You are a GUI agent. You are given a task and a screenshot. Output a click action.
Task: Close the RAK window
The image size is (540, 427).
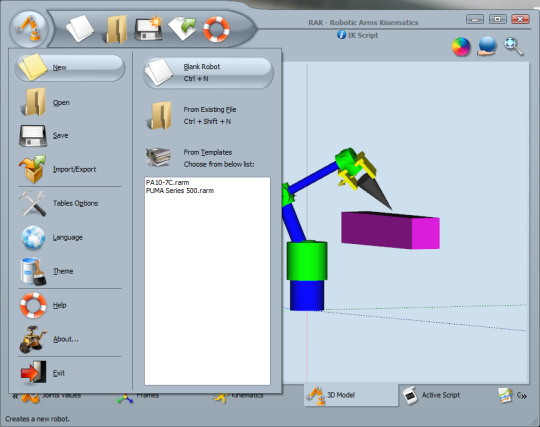[x=520, y=19]
